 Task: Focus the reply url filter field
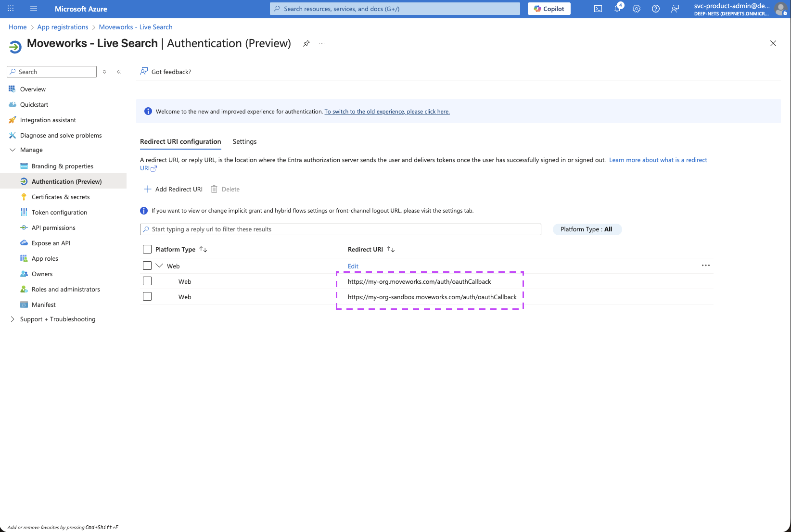pyautogui.click(x=341, y=229)
